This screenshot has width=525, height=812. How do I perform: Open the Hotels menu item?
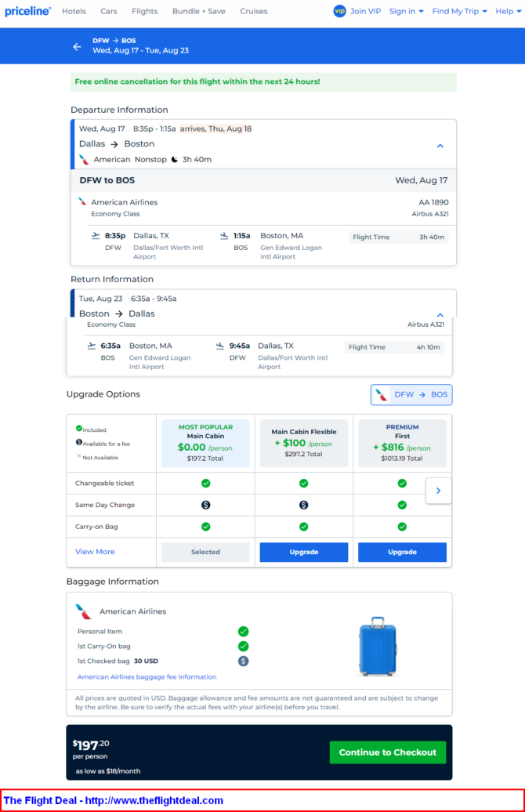pos(74,11)
